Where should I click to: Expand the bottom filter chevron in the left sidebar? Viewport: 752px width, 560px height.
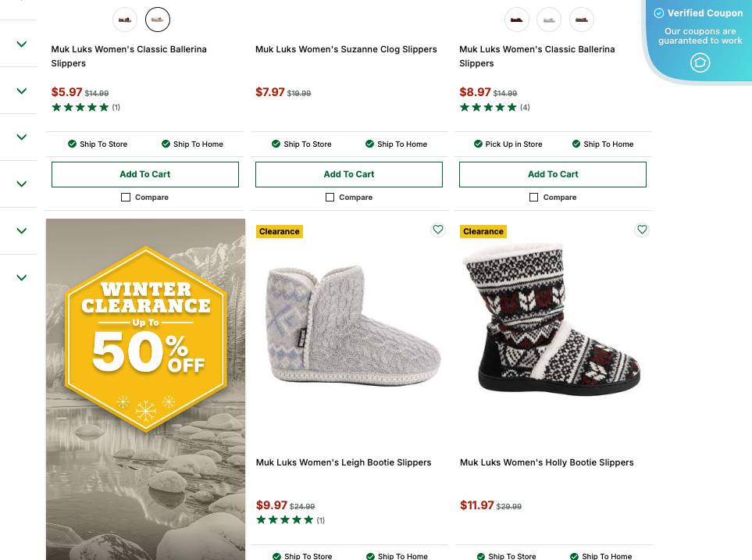pos(21,277)
